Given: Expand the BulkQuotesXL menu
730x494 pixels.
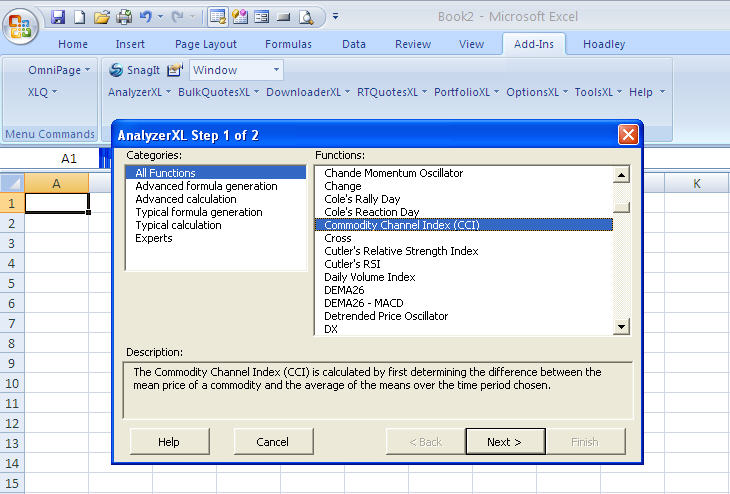Looking at the screenshot, I should pos(218,92).
